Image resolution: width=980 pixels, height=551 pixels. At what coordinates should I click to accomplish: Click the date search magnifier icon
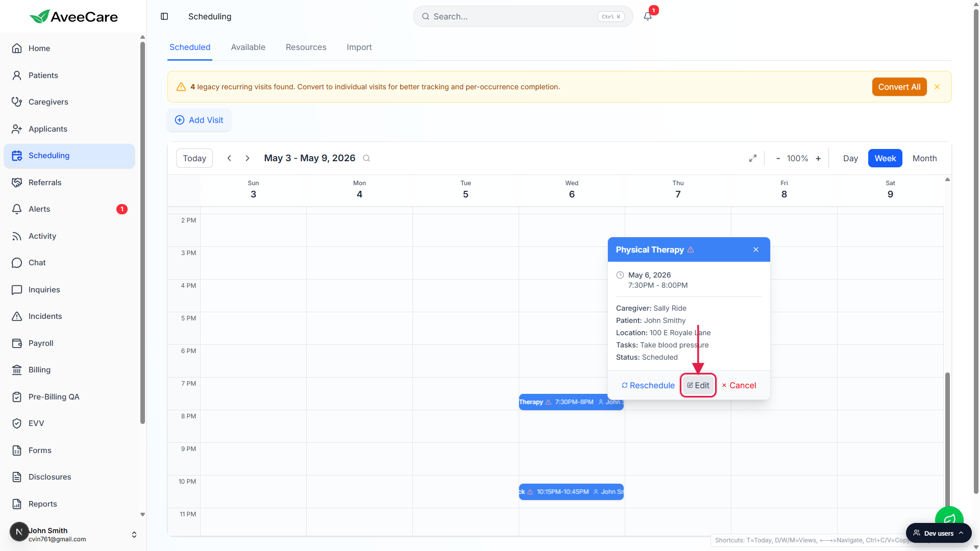[x=366, y=158]
